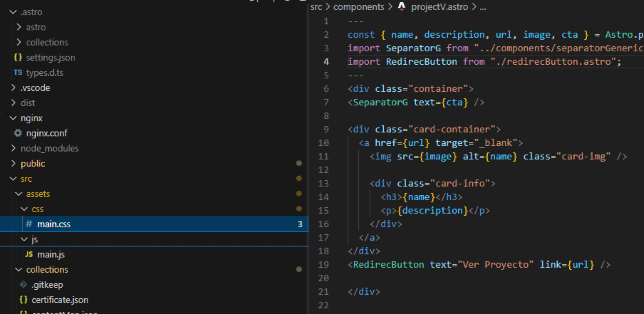Collapse the js folder chevron
This screenshot has height=314, width=644.
pyautogui.click(x=24, y=239)
